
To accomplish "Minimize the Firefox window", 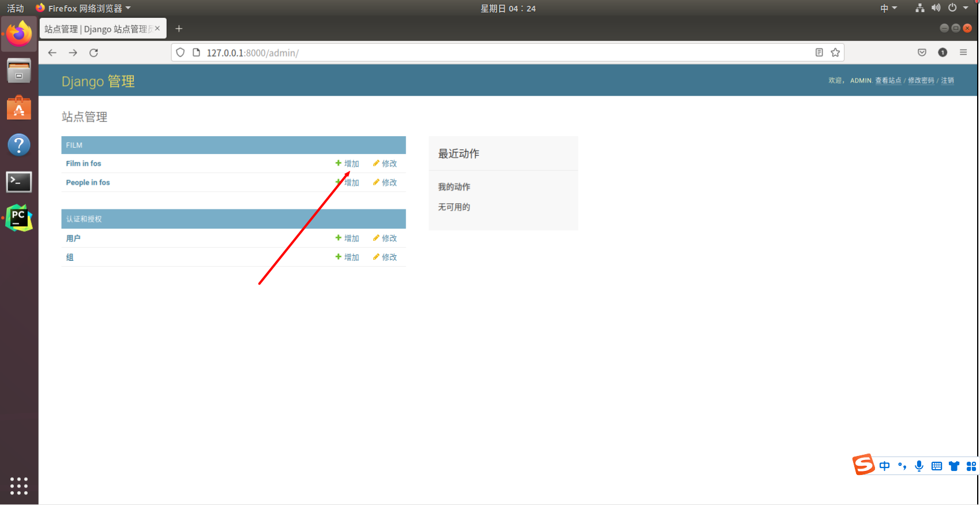I will point(944,28).
